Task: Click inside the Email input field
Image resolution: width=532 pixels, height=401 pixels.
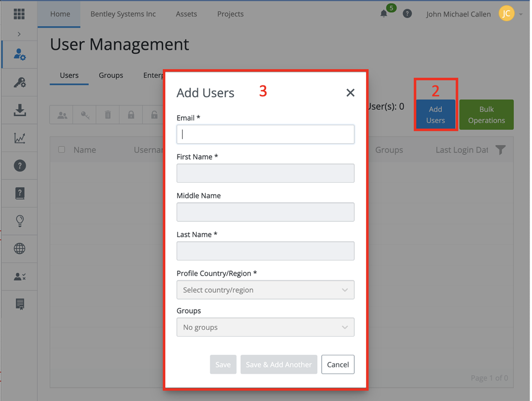Action: tap(265, 134)
